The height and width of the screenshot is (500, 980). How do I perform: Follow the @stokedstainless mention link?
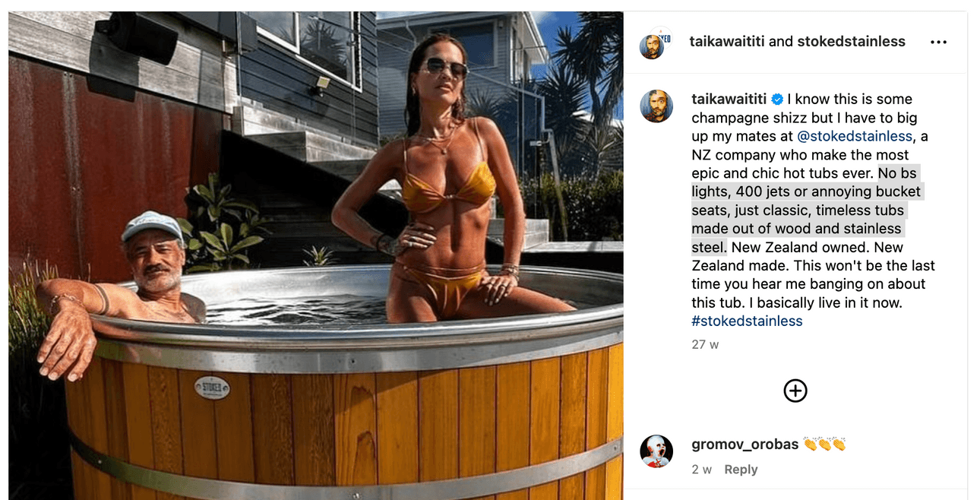855,137
